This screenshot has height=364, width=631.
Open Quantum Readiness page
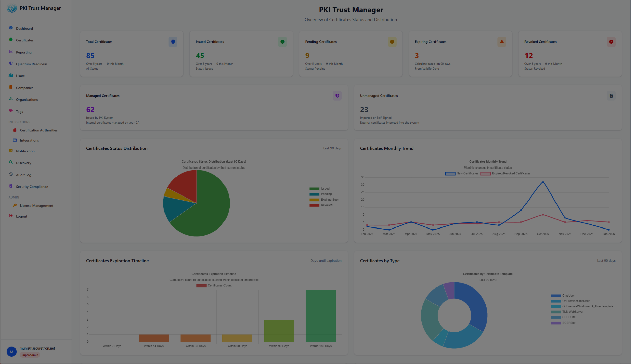tap(31, 64)
